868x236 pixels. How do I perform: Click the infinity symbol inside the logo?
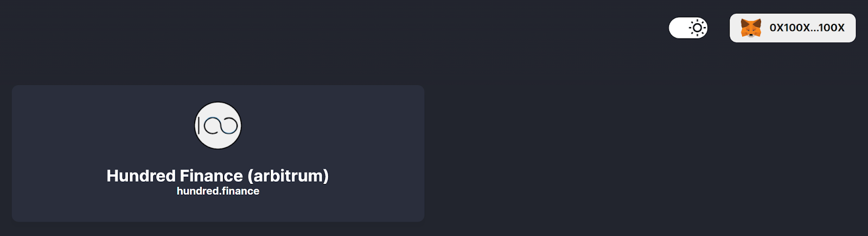tap(222, 126)
